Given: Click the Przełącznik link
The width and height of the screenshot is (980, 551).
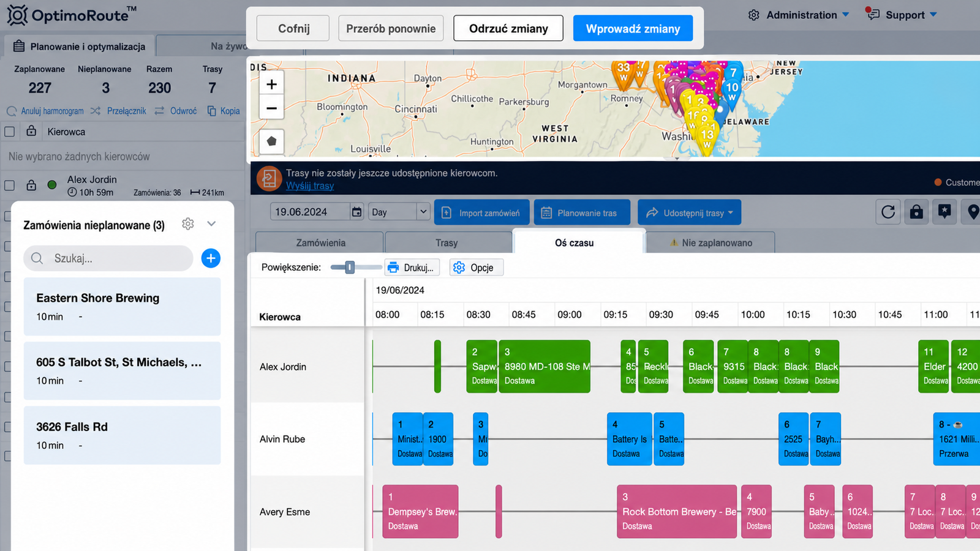Looking at the screenshot, I should pos(119,111).
